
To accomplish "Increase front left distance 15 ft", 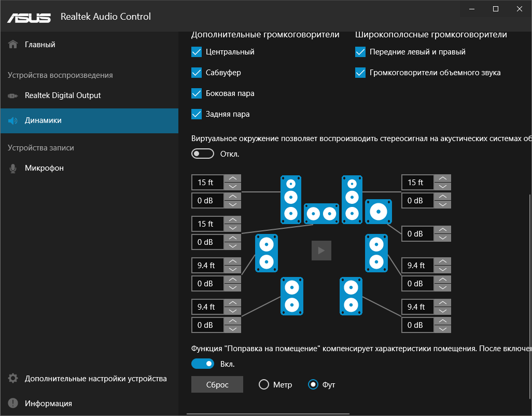I will [233, 178].
